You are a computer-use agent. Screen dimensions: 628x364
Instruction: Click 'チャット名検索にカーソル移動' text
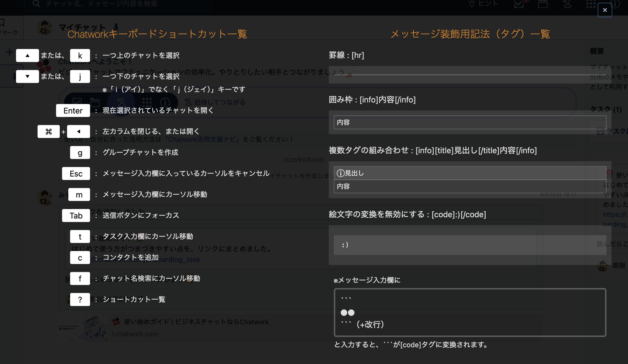[151, 278]
